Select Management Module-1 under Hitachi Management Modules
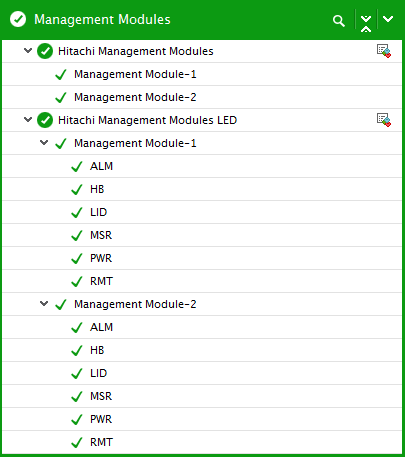This screenshot has width=405, height=457. [x=202, y=74]
